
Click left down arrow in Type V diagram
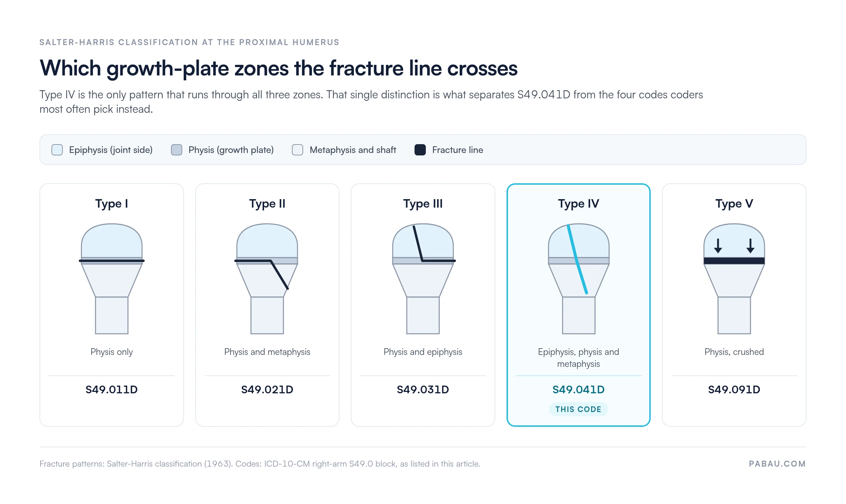[718, 246]
